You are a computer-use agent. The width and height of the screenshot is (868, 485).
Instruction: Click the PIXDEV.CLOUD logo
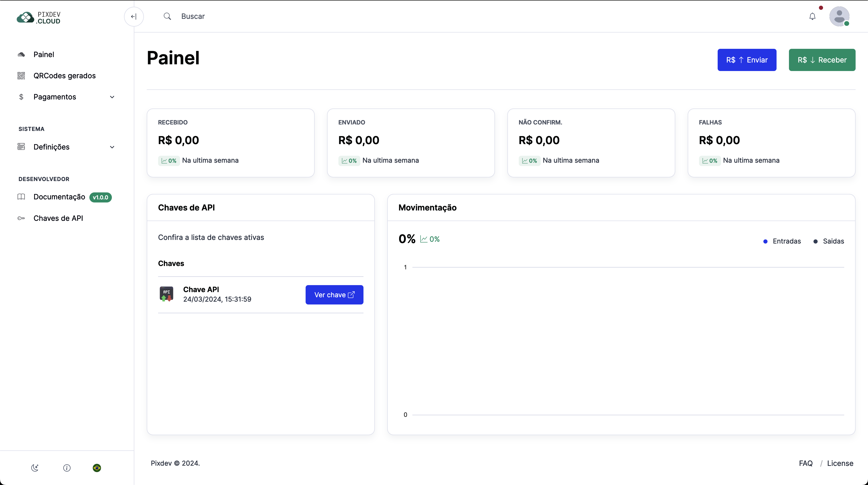39,18
